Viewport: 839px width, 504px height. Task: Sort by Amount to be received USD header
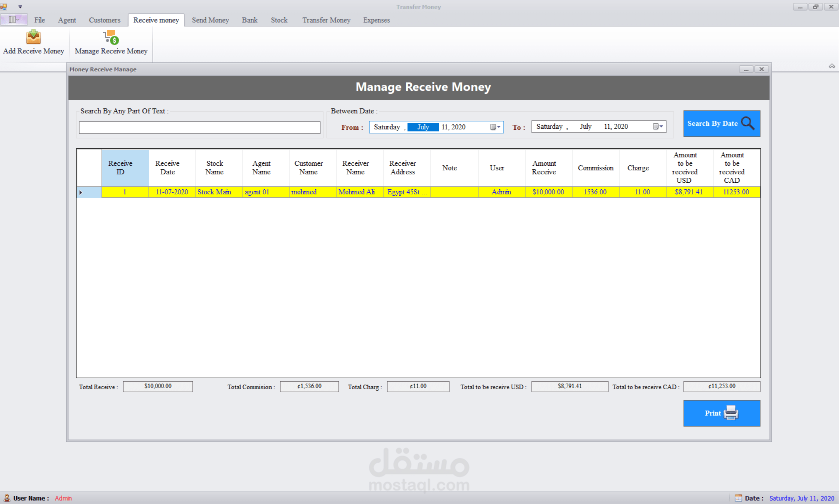click(x=689, y=168)
